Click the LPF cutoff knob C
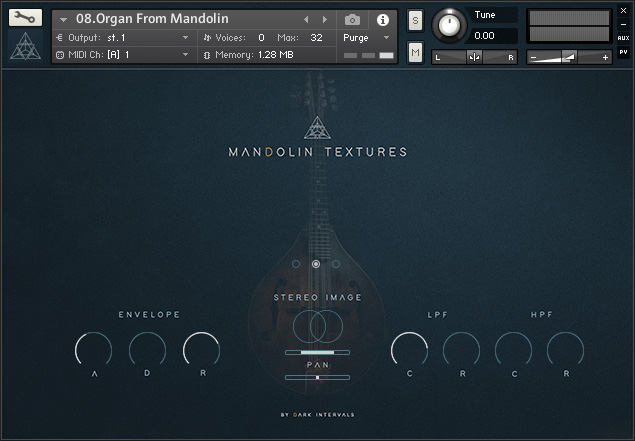This screenshot has width=635, height=441. 409,350
